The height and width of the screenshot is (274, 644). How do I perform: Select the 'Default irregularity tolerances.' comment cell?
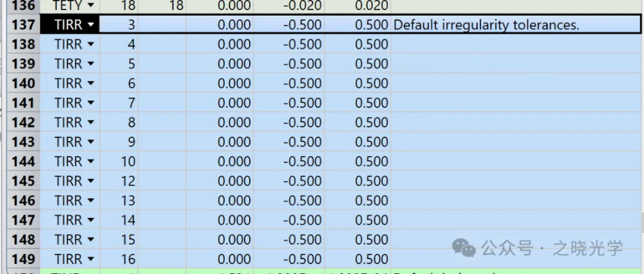click(513, 25)
